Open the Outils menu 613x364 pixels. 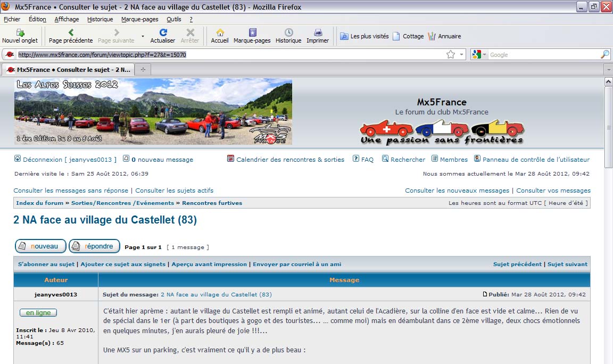pos(174,19)
